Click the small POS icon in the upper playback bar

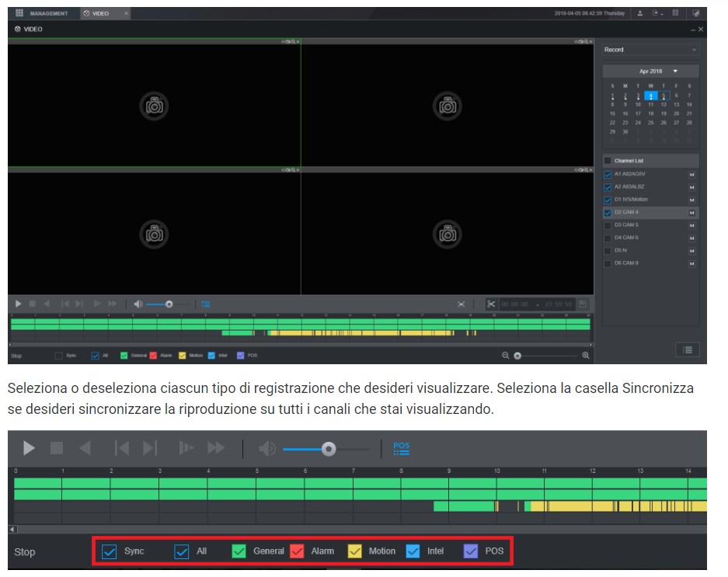(206, 304)
